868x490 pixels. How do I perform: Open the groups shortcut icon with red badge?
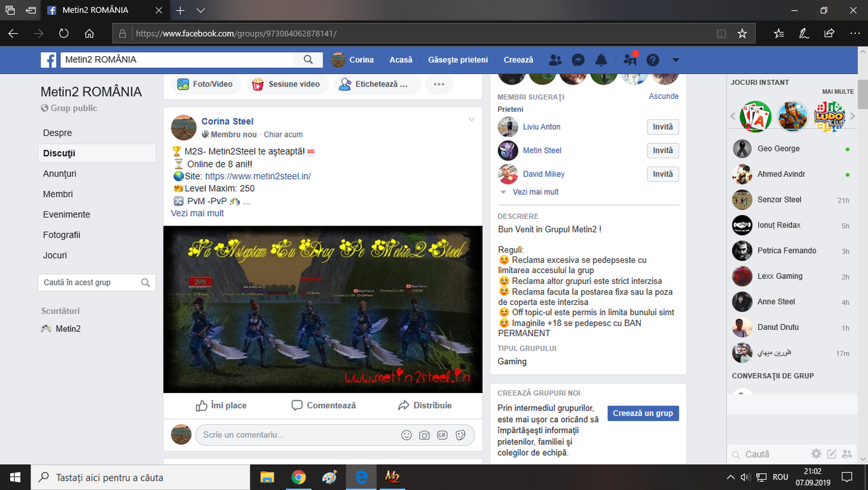tap(631, 60)
